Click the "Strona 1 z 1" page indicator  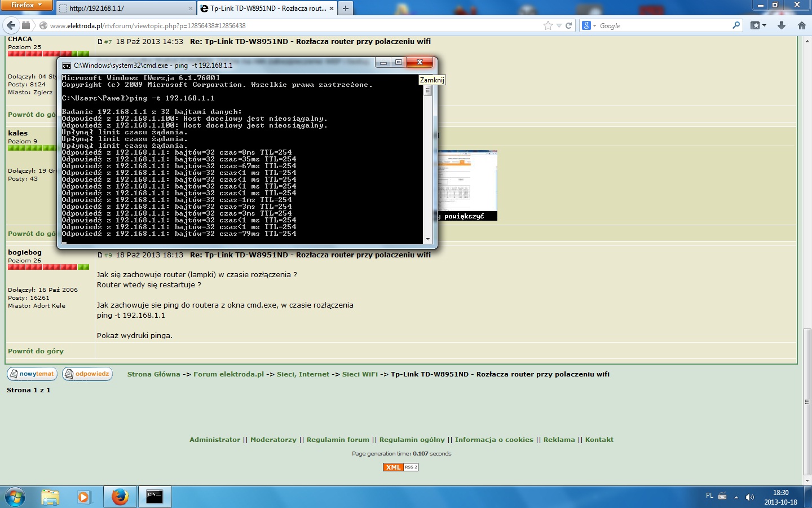click(29, 390)
